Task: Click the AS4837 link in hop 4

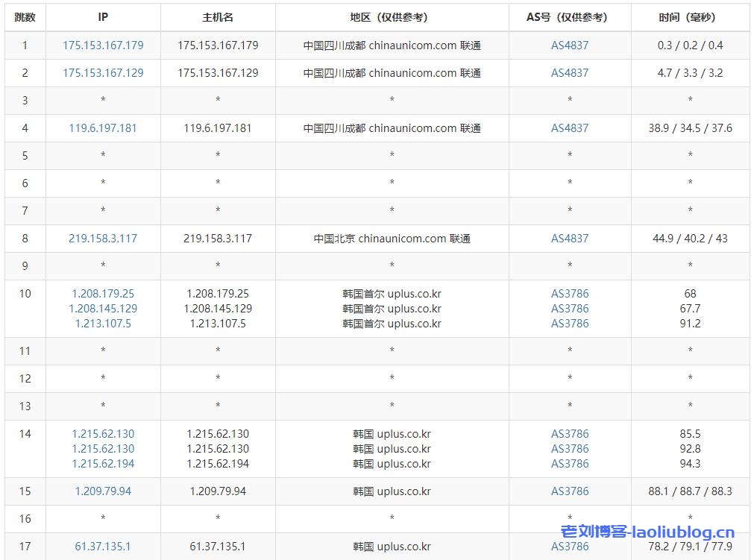Action: (x=570, y=128)
